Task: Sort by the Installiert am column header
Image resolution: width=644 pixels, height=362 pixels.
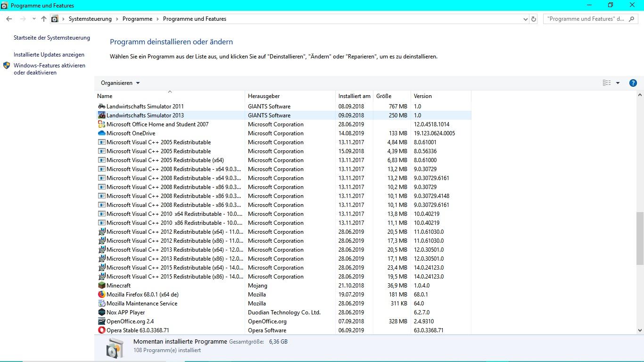Action: point(354,96)
